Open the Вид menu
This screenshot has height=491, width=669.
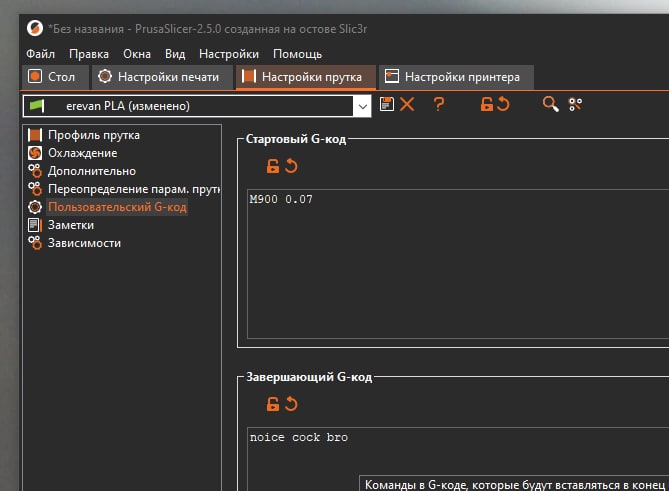click(175, 54)
